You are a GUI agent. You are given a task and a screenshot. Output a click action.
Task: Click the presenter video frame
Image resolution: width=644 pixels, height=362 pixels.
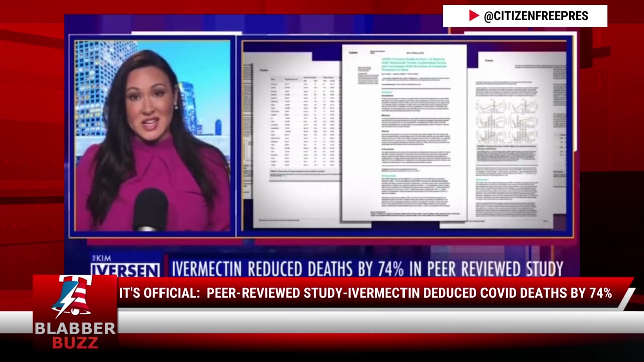(152, 136)
